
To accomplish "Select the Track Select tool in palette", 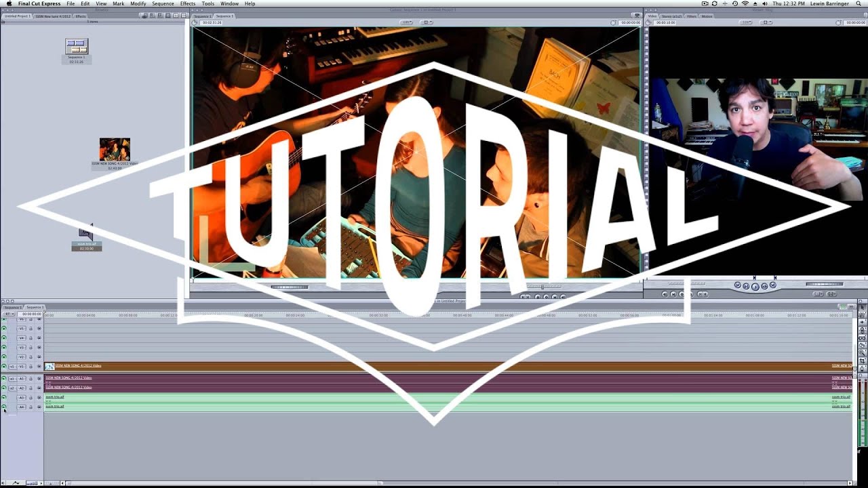I will click(x=862, y=323).
